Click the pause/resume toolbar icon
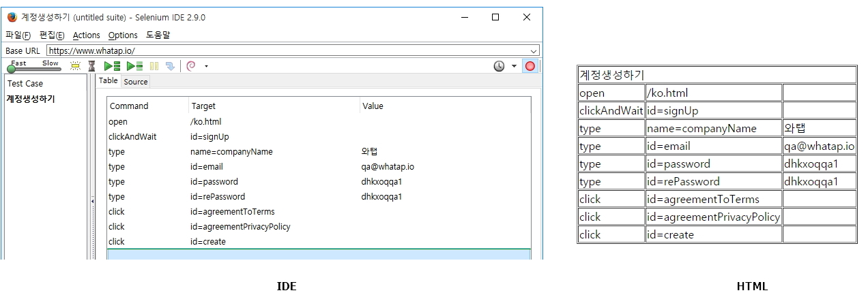The width and height of the screenshot is (868, 295). pos(154,66)
